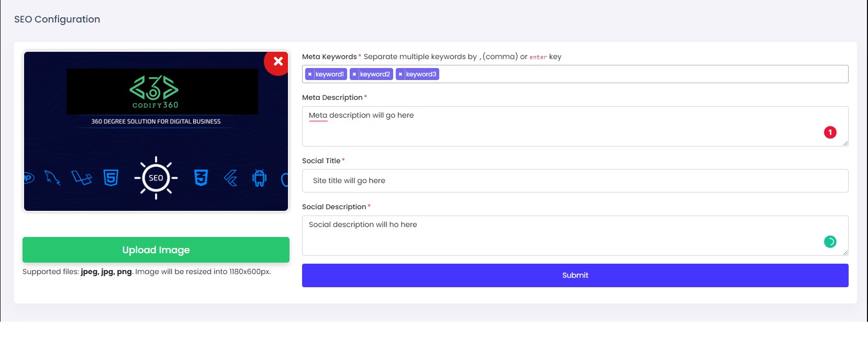Click the Social Title label
The height and width of the screenshot is (339, 868).
pyautogui.click(x=321, y=161)
